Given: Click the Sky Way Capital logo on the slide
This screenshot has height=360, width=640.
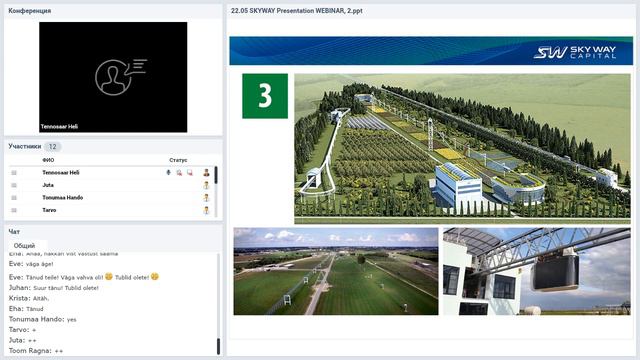Looking at the screenshot, I should [575, 52].
